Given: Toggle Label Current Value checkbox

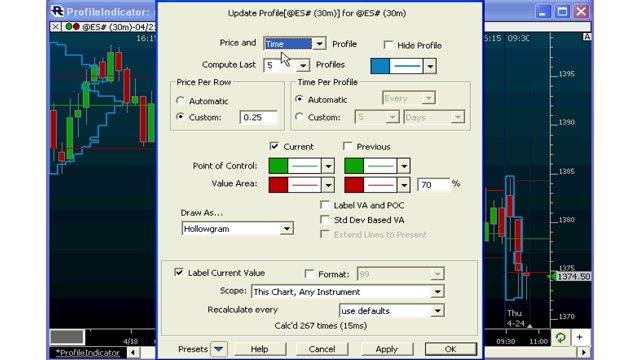Looking at the screenshot, I should (x=179, y=272).
